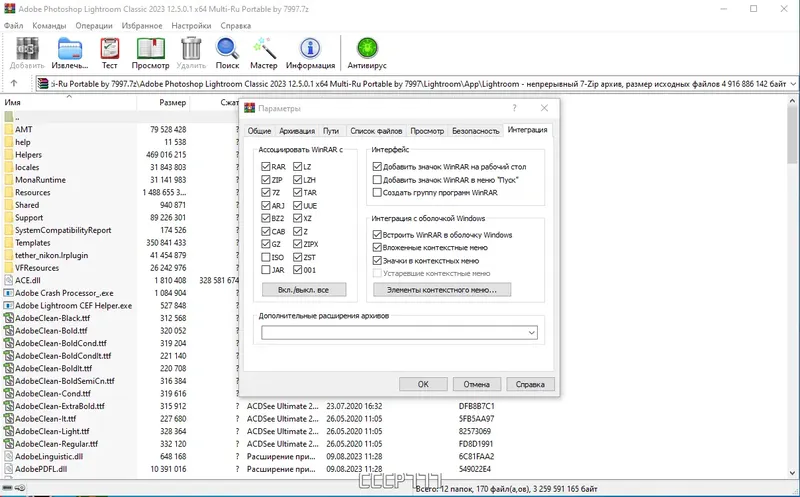This screenshot has height=497, width=800.
Task: Switch to the Безопасность tab
Action: (x=476, y=131)
